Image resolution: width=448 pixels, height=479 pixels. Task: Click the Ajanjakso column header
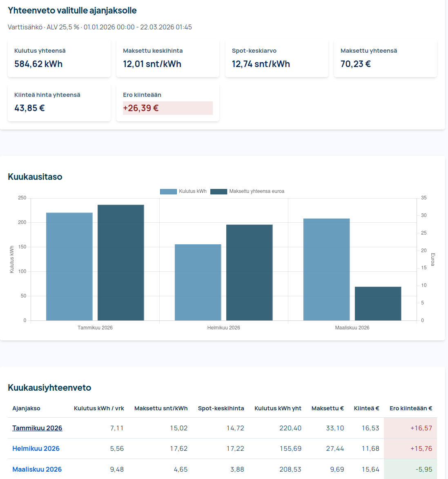(26, 408)
